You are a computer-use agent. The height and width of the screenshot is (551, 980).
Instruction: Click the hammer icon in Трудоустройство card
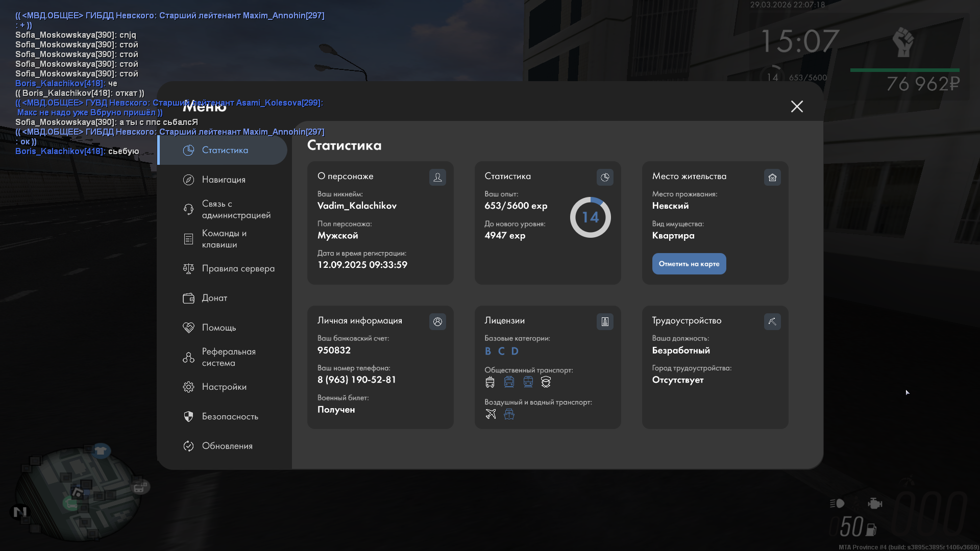coord(772,321)
